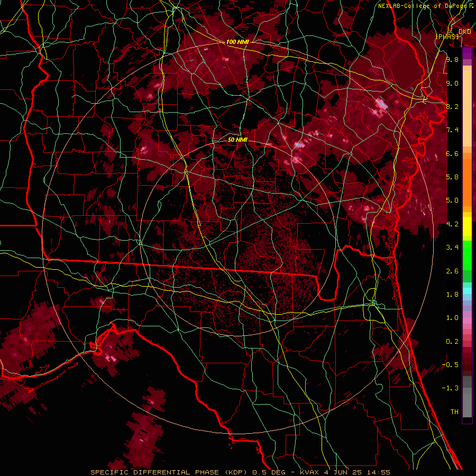Click the -0.5 value on the color scale
This screenshot has width=476, height=476.
(450, 365)
